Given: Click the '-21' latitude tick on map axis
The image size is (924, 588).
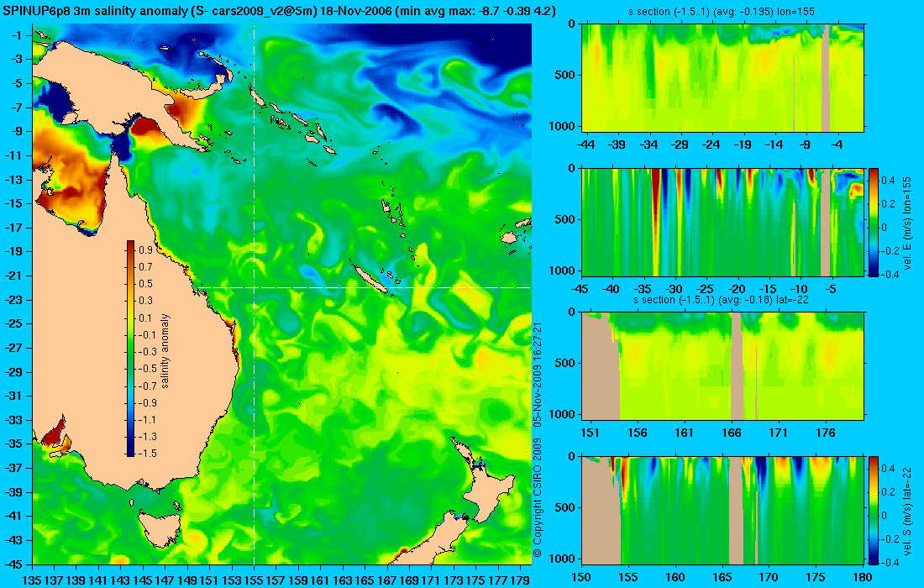Looking at the screenshot, I should point(13,276).
